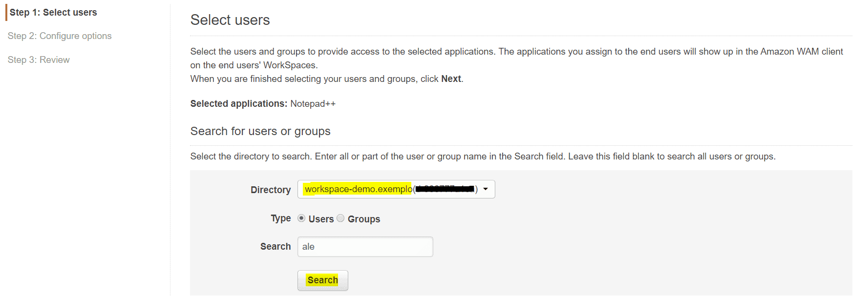Click the 'Selected applications:' label
The width and height of the screenshot is (868, 296).
238,104
